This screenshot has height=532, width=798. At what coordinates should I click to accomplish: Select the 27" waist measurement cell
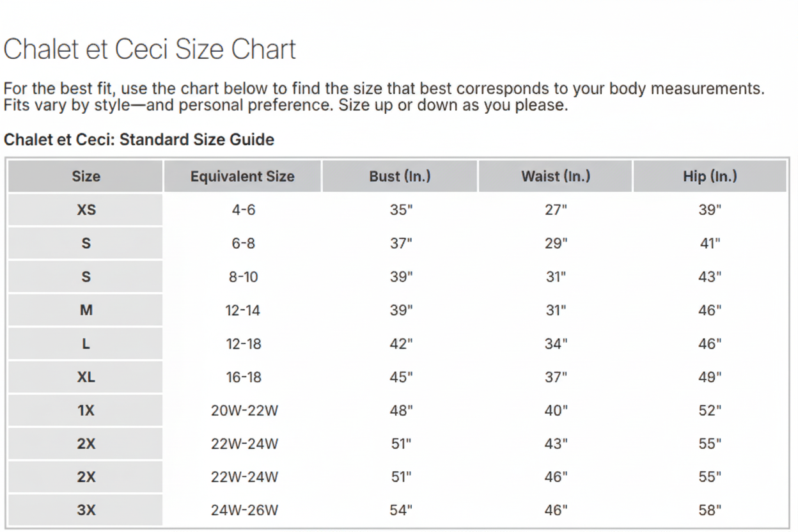tap(556, 210)
